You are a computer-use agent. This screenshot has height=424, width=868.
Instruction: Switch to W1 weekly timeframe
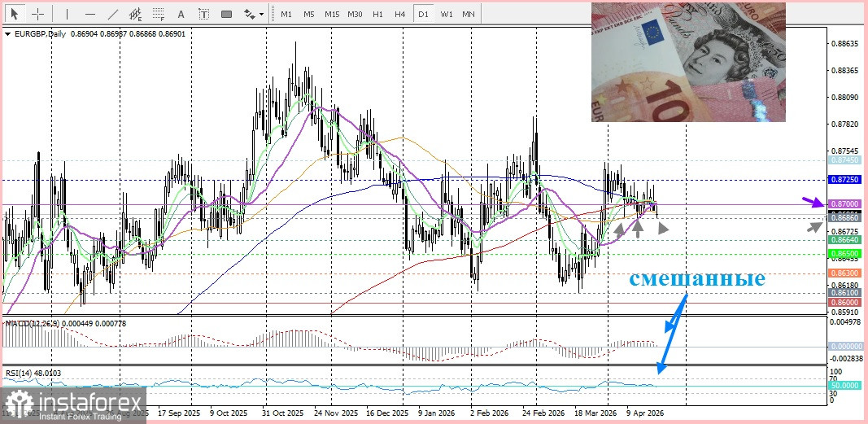446,14
